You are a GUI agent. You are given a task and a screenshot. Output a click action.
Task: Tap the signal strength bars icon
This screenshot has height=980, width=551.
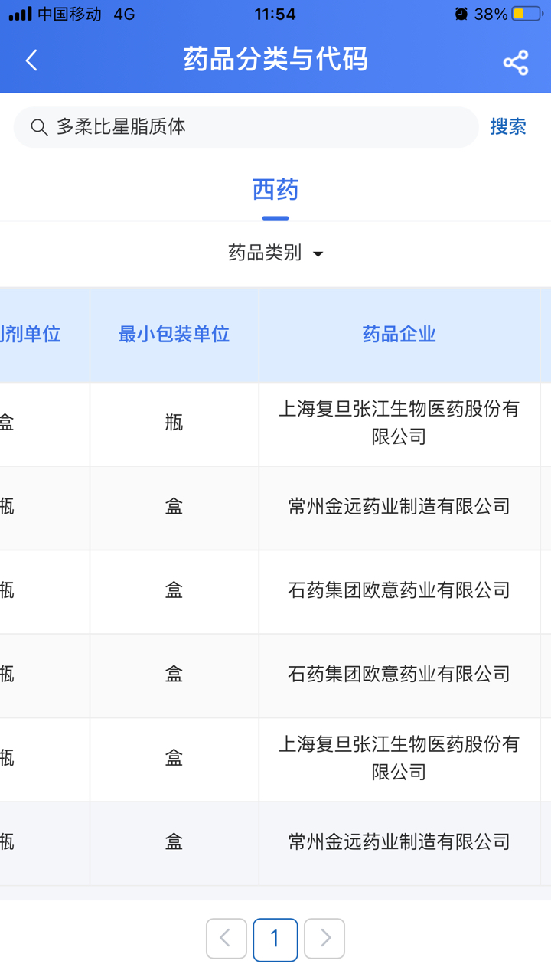pyautogui.click(x=21, y=14)
